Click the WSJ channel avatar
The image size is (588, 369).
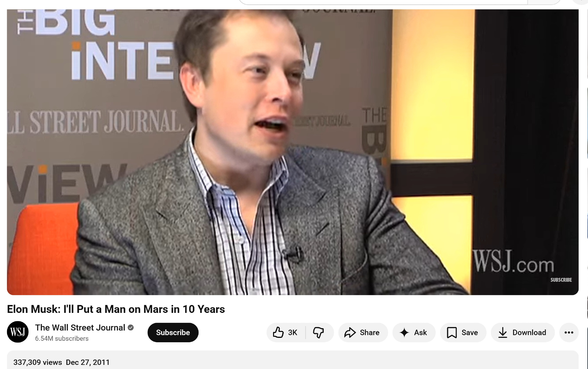coord(18,332)
